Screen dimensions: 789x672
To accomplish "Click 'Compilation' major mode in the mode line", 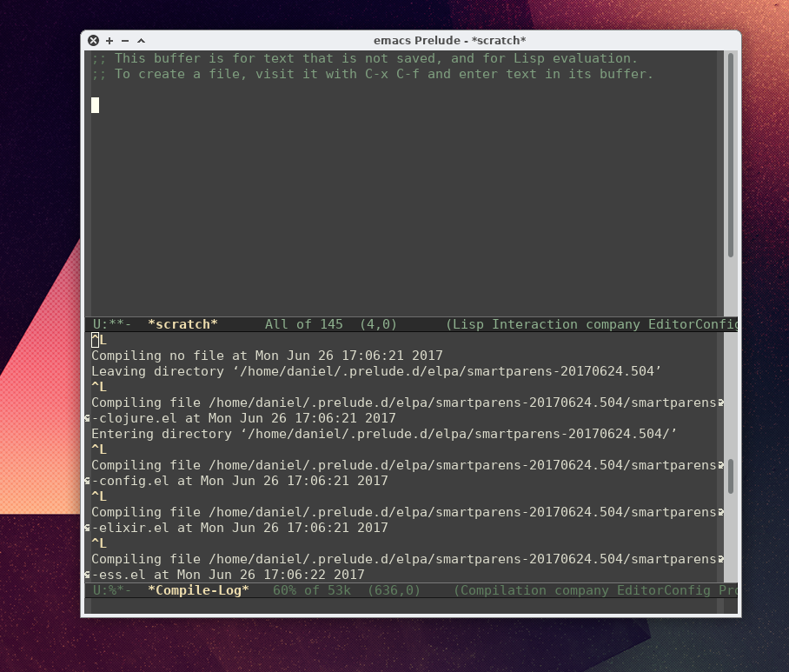I will (x=503, y=590).
